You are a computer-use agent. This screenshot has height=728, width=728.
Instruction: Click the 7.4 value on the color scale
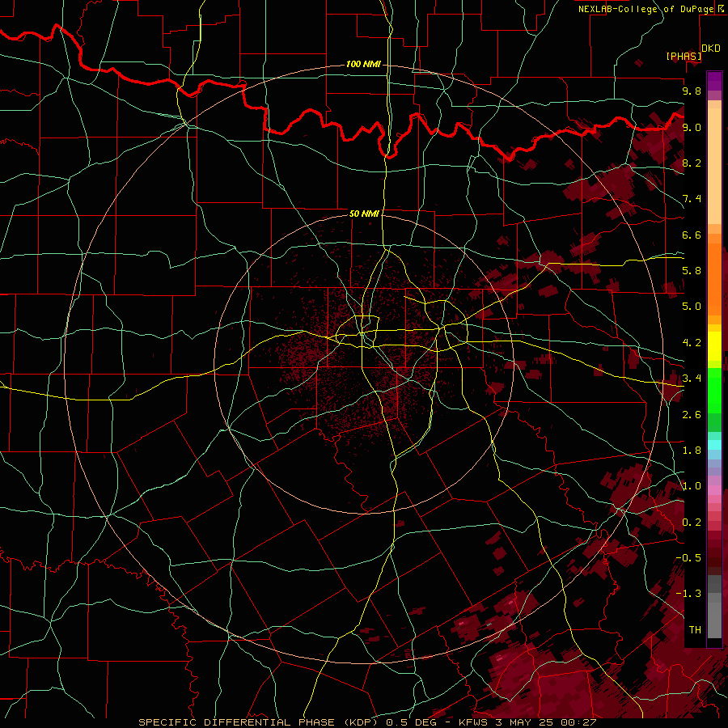(692, 199)
